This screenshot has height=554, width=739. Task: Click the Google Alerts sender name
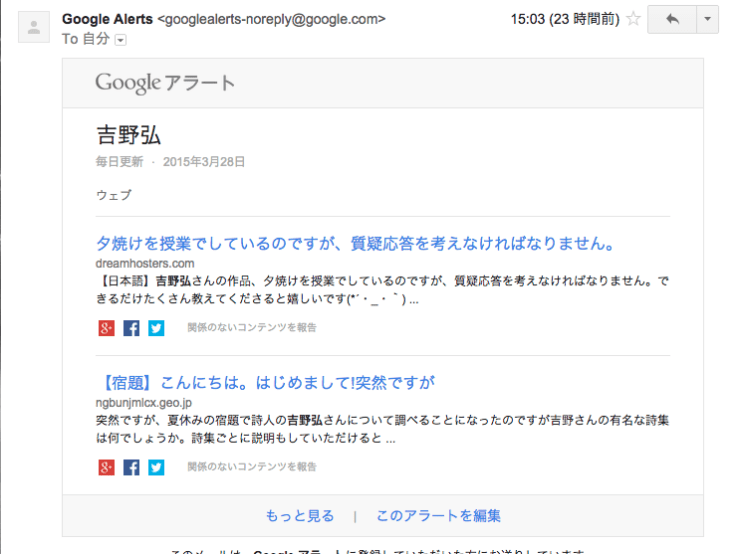(109, 19)
